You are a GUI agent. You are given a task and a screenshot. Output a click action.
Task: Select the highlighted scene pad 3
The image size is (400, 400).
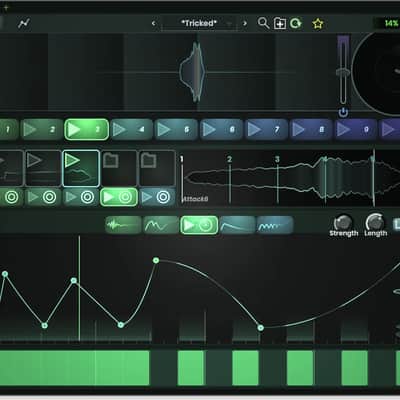[87, 129]
